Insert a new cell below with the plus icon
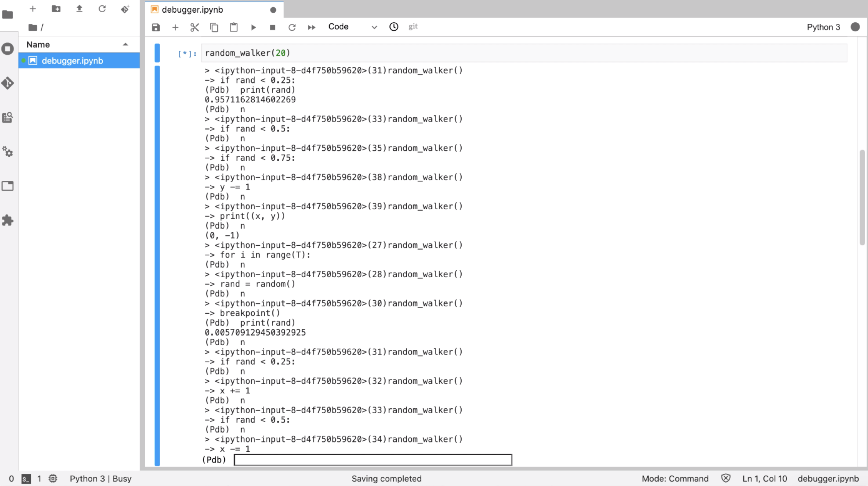The height and width of the screenshot is (486, 868). 175,27
